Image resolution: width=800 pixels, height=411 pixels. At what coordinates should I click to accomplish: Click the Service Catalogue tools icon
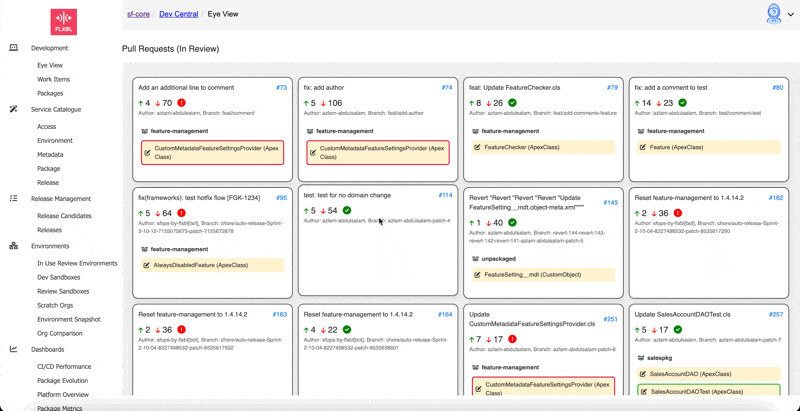13,109
